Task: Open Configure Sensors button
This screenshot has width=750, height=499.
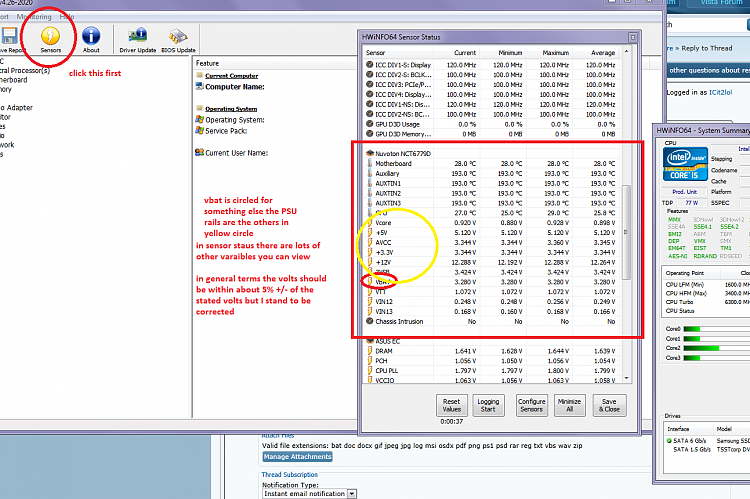Action: click(x=531, y=405)
